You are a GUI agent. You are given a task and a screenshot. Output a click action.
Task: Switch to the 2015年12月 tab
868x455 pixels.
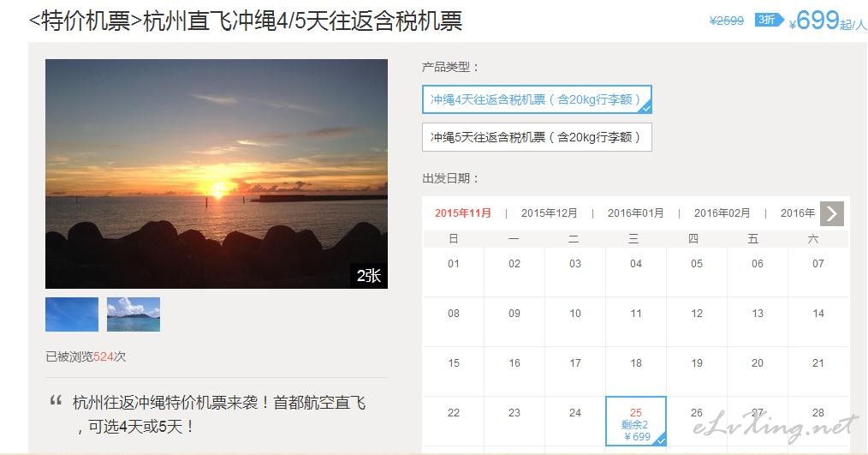click(x=550, y=213)
